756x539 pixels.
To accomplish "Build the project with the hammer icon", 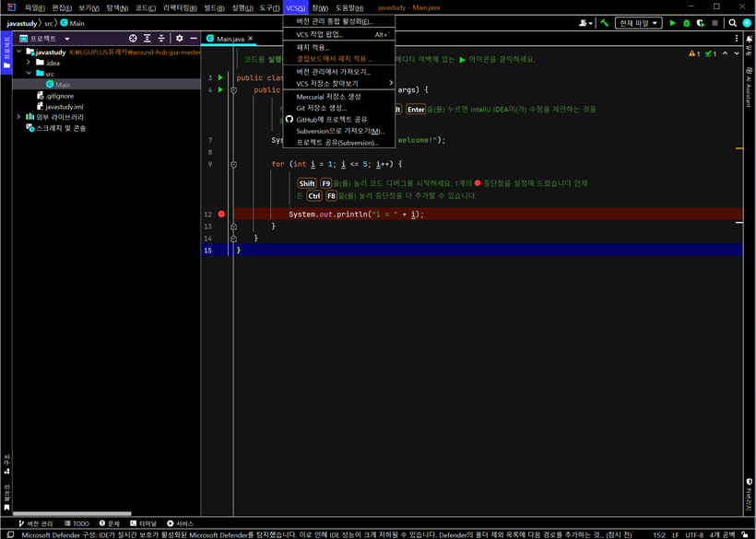I will pos(606,23).
